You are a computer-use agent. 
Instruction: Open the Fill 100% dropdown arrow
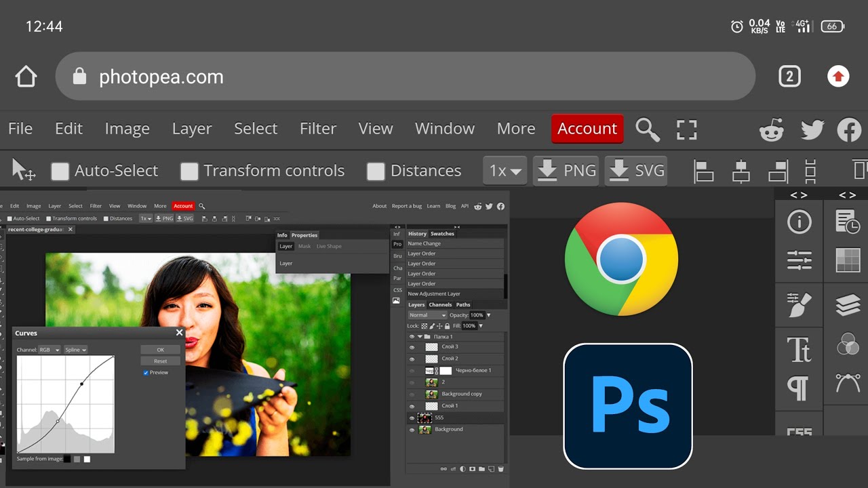coord(481,326)
